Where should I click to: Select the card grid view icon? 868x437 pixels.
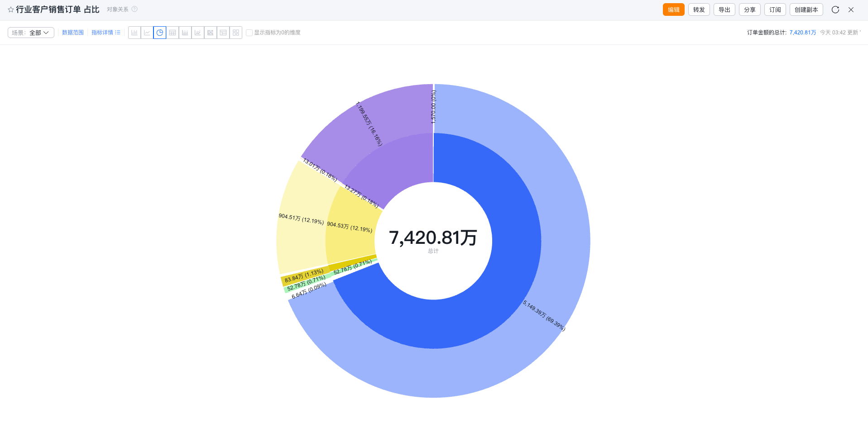click(x=236, y=33)
